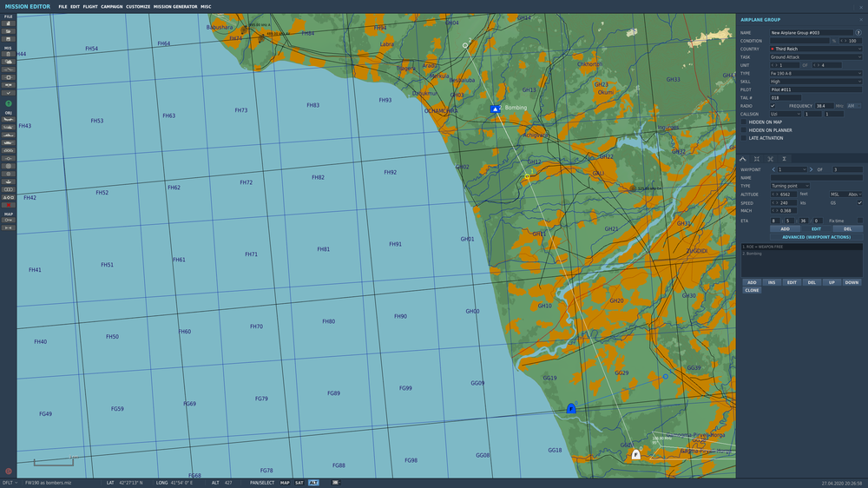
Task: Open the Task dropdown set to Ground Attack
Action: 815,57
